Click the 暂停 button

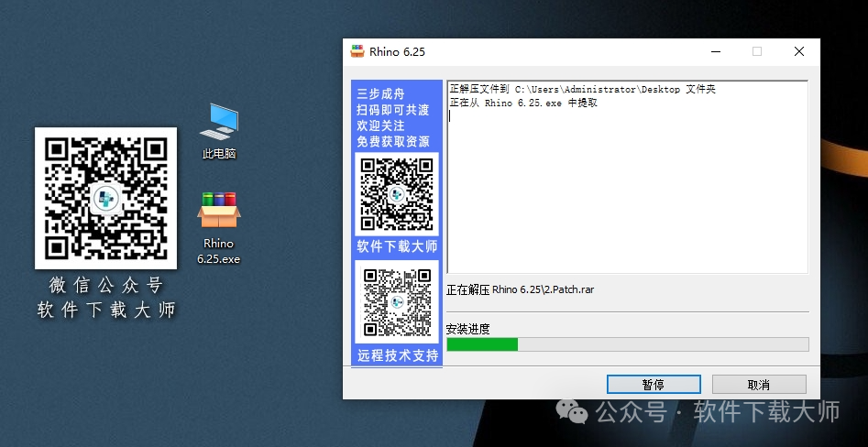coord(654,385)
